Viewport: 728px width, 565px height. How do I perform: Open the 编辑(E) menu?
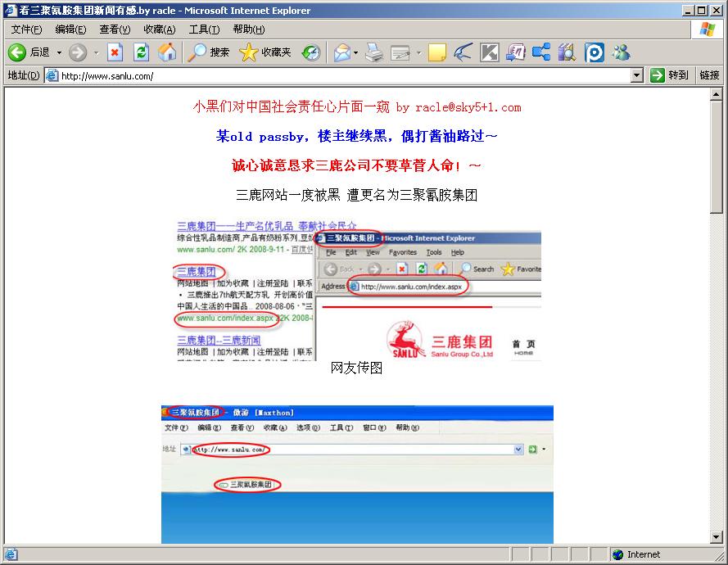coord(70,29)
